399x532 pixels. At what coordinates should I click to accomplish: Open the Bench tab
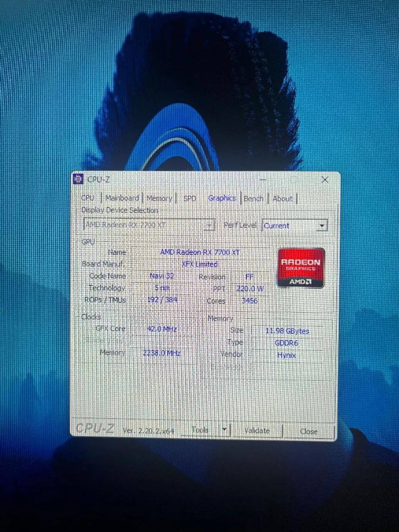(254, 199)
